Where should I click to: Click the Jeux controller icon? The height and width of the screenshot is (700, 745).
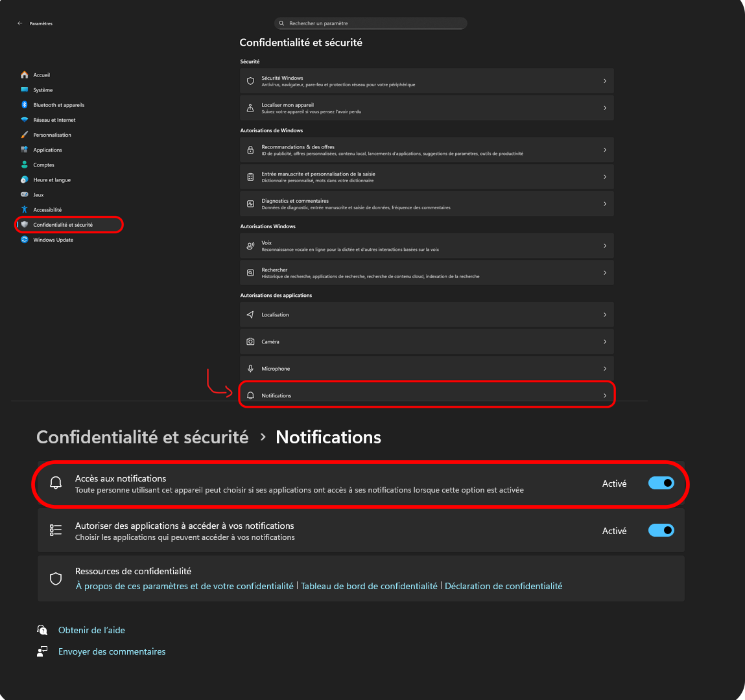[23, 194]
